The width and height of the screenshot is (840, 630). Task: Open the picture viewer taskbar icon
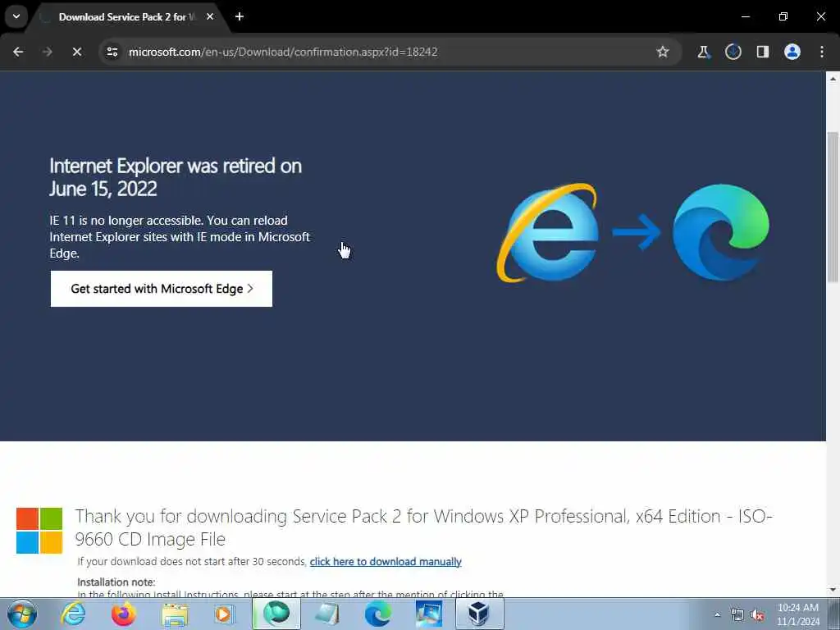pyautogui.click(x=428, y=614)
